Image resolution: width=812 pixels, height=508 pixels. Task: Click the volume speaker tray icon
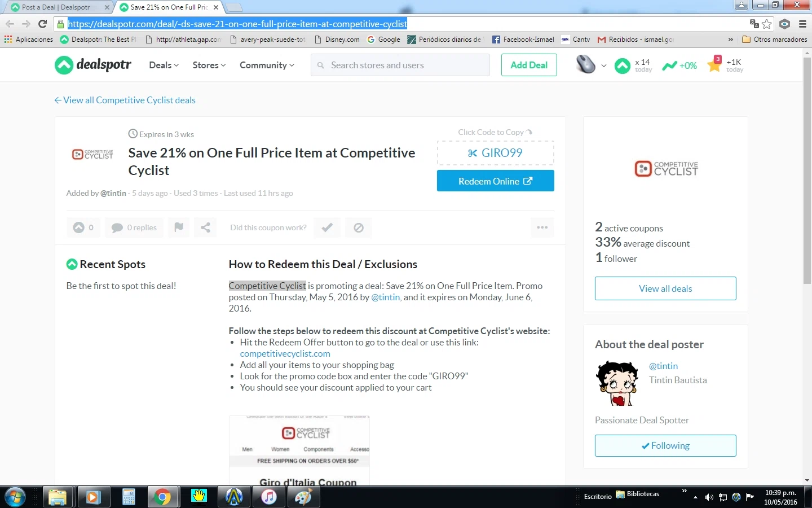(x=709, y=497)
